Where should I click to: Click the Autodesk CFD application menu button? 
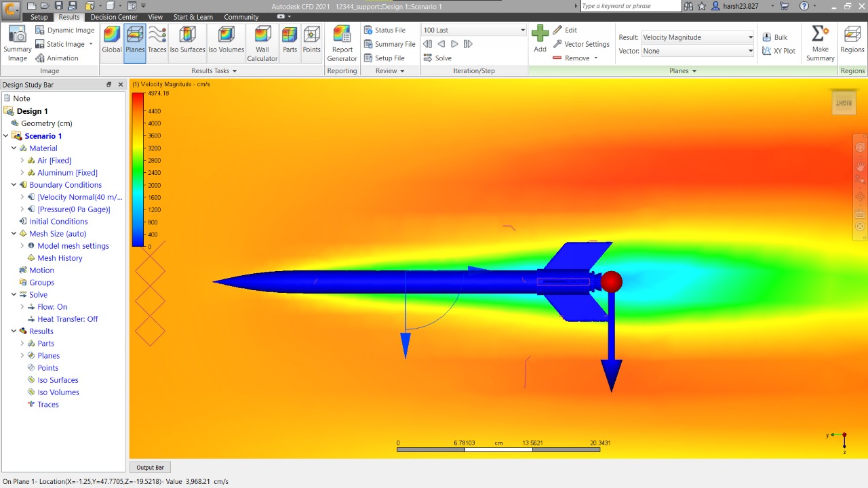tap(11, 9)
